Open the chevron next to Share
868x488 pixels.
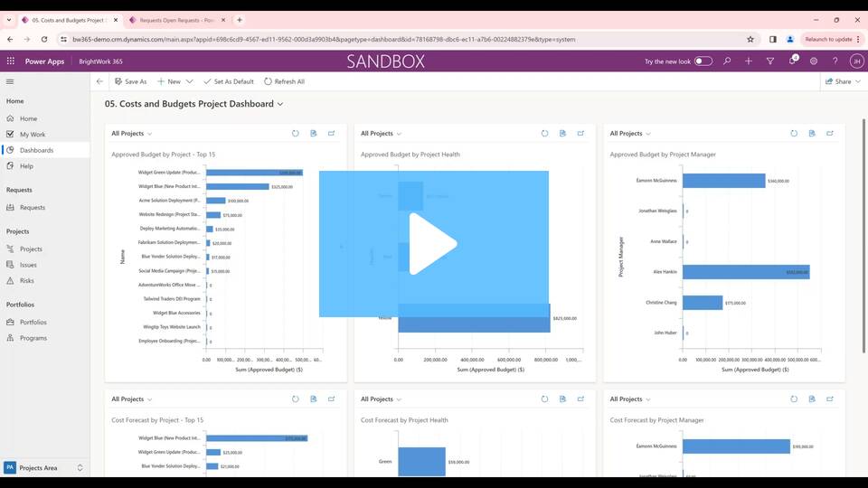click(x=858, y=81)
